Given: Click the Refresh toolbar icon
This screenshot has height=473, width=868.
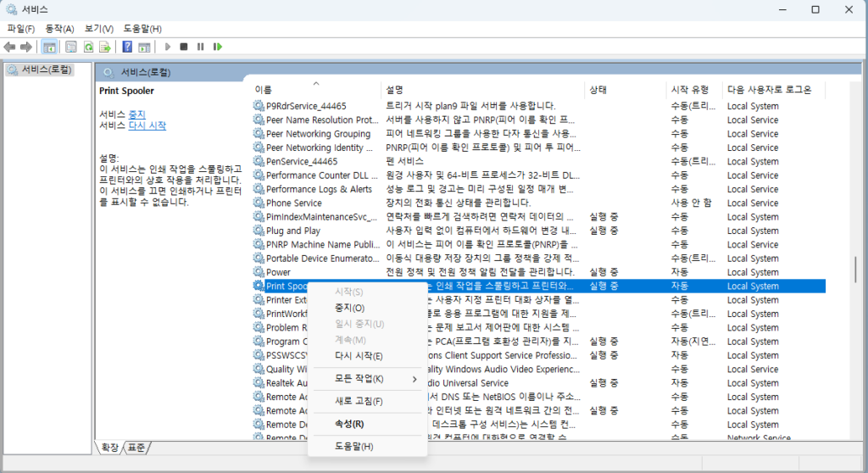Looking at the screenshot, I should click(88, 47).
